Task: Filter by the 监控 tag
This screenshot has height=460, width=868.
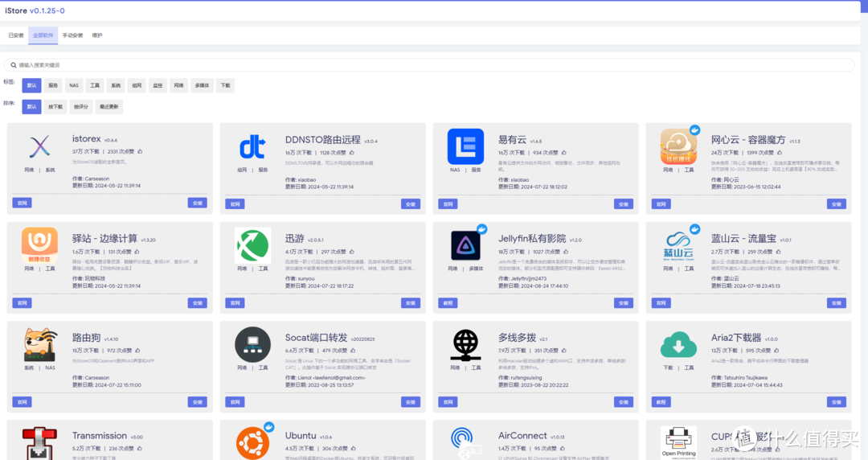Action: (x=158, y=85)
